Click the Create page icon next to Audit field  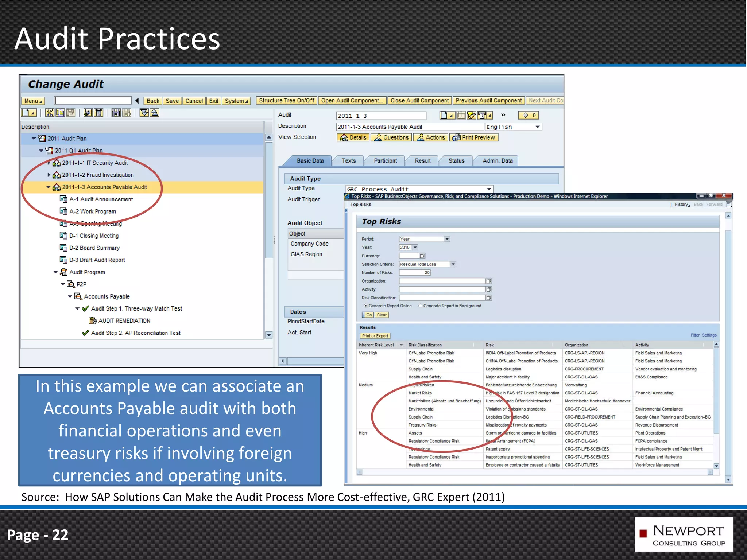[447, 116]
